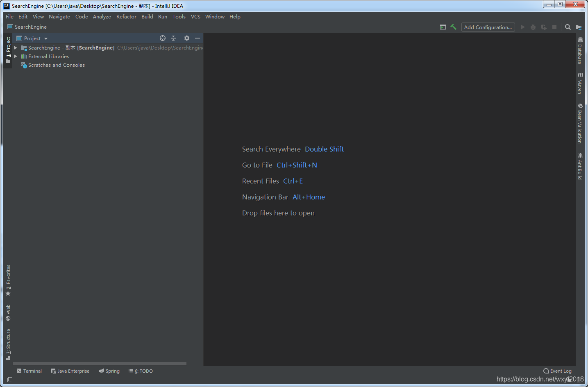Open the Database tool window

click(x=580, y=51)
